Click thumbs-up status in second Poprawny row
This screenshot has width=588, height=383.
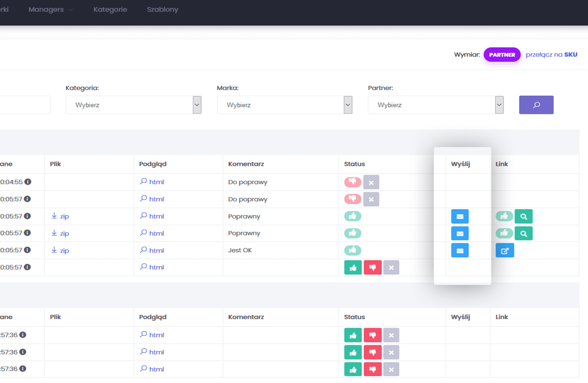(353, 233)
